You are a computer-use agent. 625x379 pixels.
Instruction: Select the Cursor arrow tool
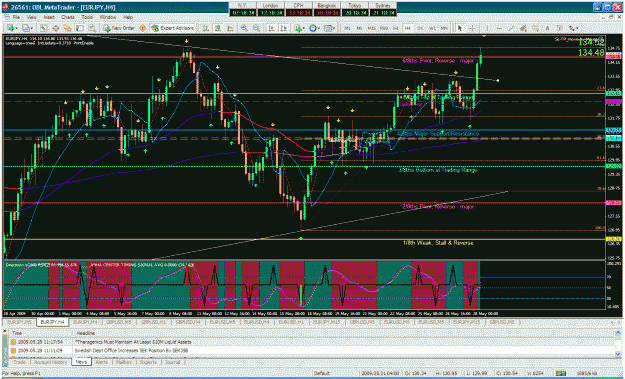coord(460,28)
